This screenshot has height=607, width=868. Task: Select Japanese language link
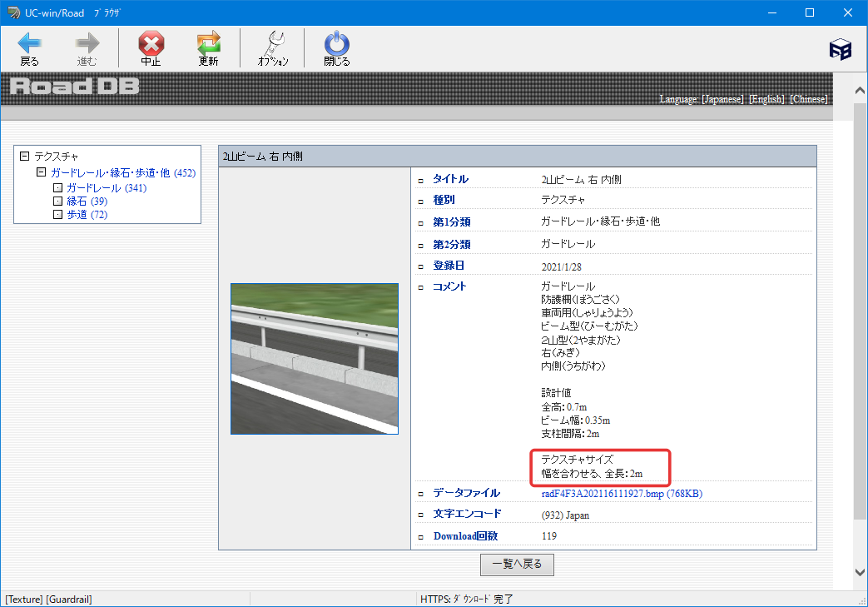coord(722,99)
